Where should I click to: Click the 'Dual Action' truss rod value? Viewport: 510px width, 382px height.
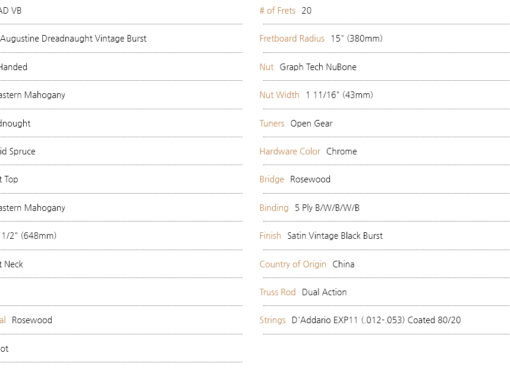[x=324, y=292]
